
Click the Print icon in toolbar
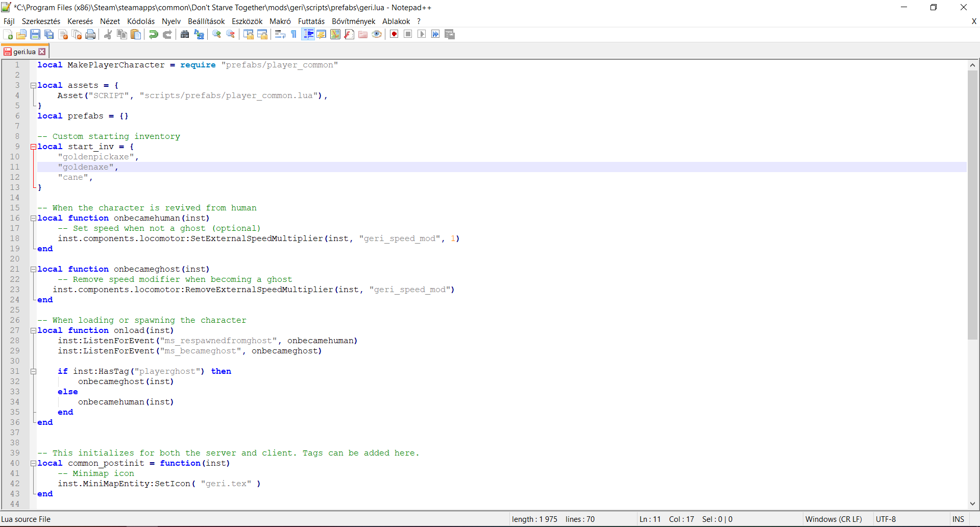(x=90, y=34)
